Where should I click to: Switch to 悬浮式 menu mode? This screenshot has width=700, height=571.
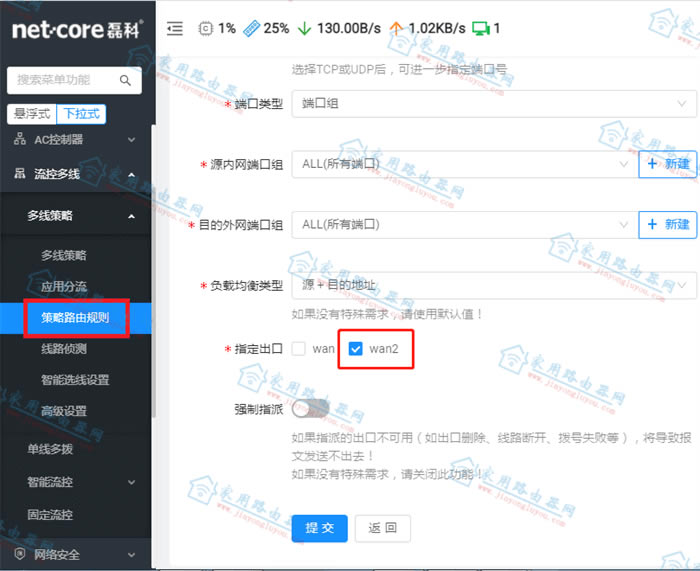[x=31, y=114]
